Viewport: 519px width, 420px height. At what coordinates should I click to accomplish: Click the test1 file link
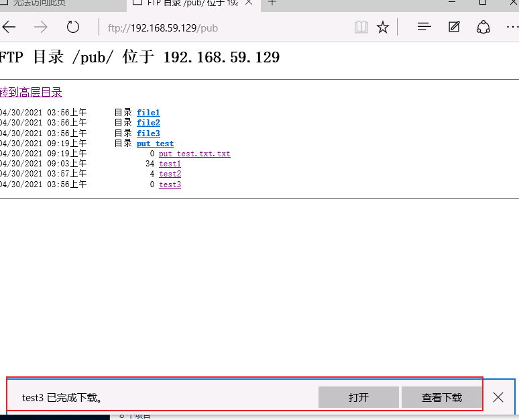(170, 164)
